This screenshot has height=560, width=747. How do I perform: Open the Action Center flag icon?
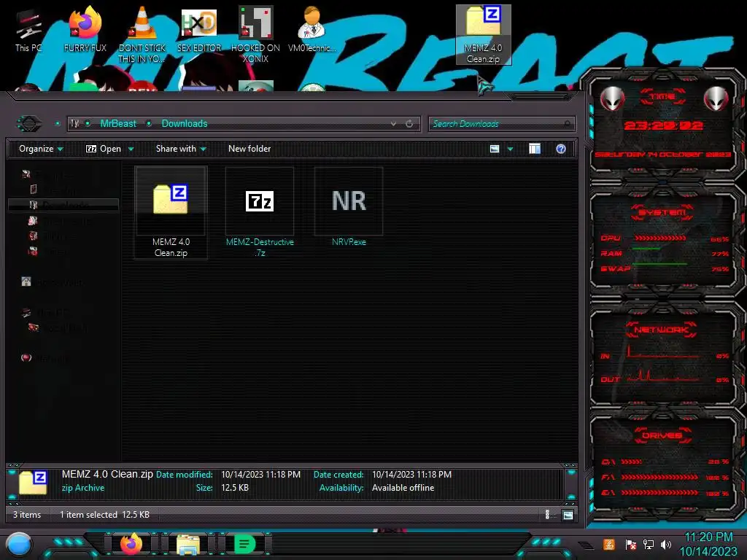pyautogui.click(x=630, y=544)
